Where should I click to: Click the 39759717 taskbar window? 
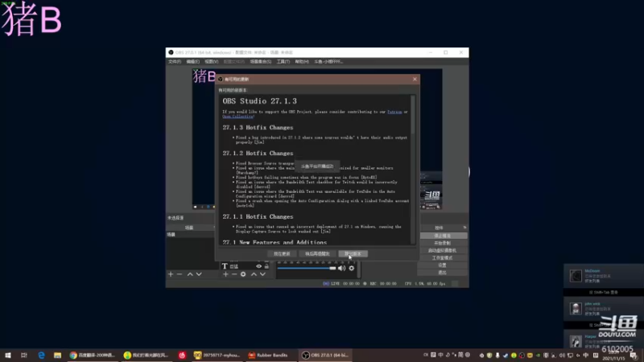(217, 355)
